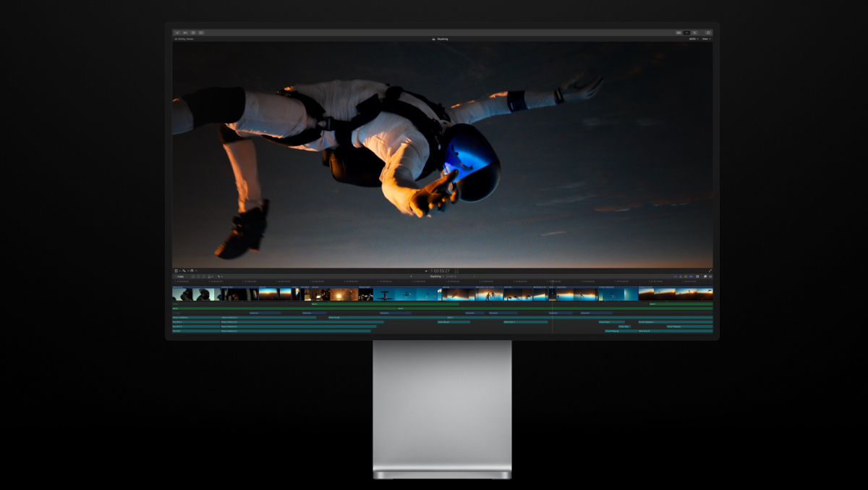Select the airplane clip thumbnail in timeline
The image size is (868, 490).
[384, 294]
